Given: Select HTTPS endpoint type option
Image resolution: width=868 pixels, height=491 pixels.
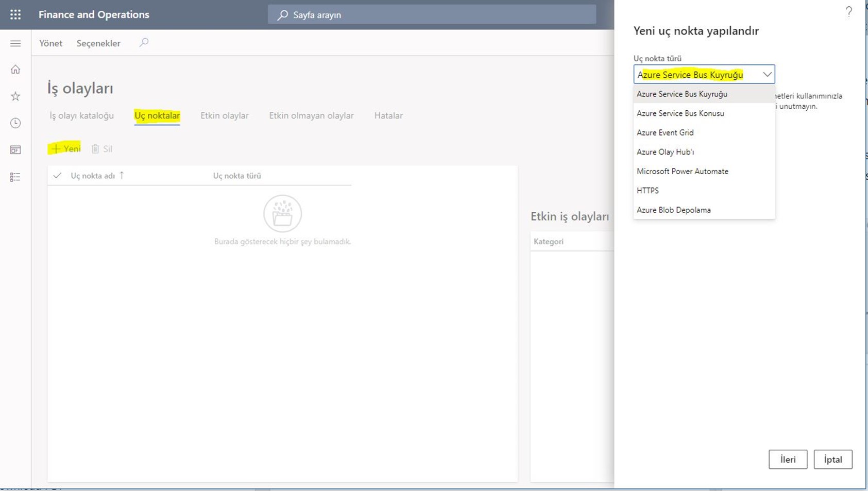Looking at the screenshot, I should 704,191.
